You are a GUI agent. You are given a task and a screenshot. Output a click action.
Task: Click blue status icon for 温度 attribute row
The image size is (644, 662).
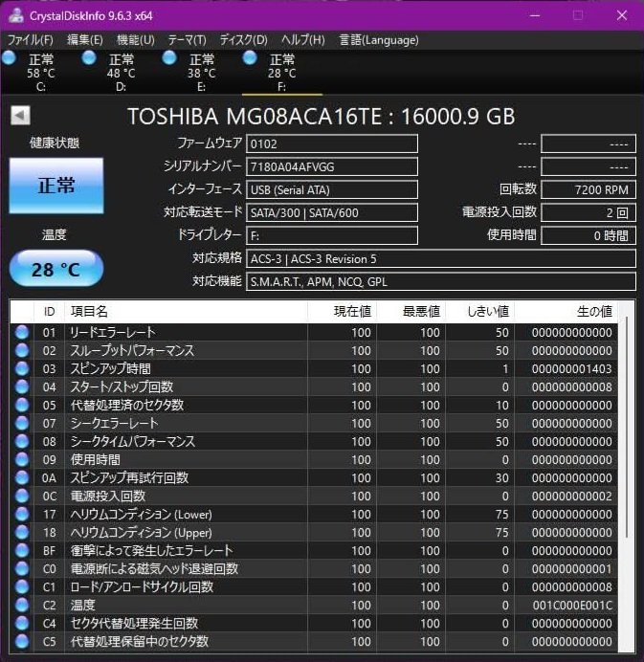point(22,605)
